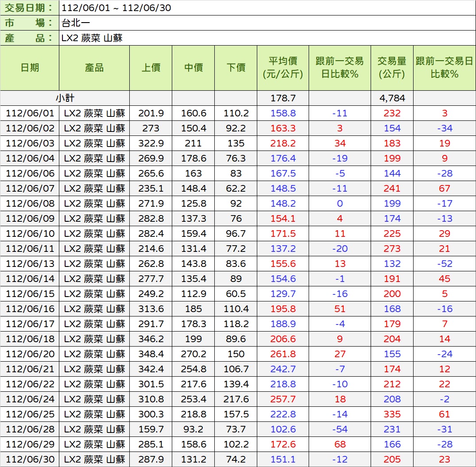
Task: Click subtotal average price 178.7
Action: (283, 98)
